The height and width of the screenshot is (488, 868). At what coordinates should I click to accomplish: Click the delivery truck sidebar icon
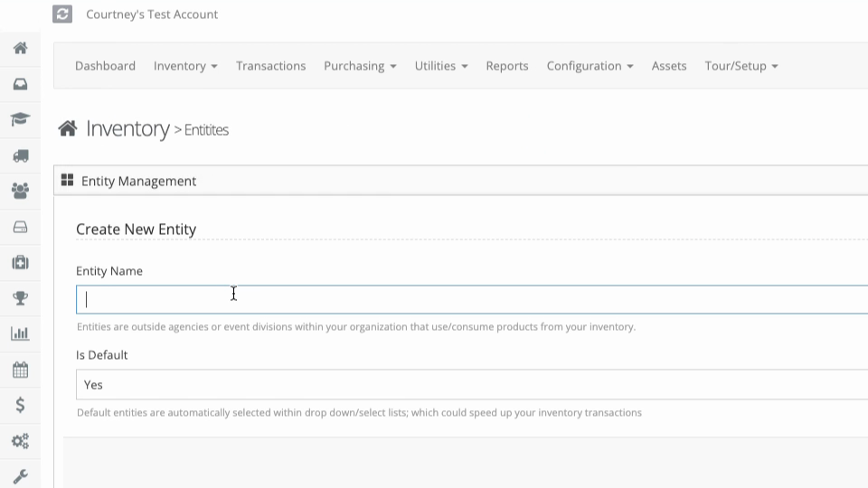coord(21,155)
